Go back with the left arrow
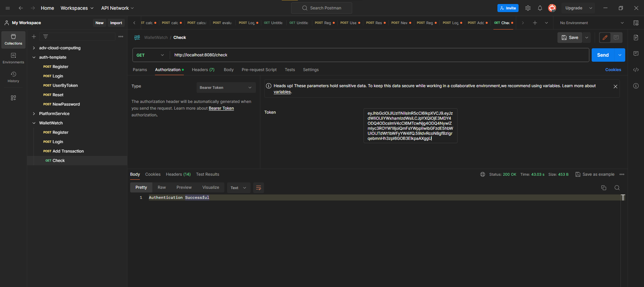 tap(21, 8)
